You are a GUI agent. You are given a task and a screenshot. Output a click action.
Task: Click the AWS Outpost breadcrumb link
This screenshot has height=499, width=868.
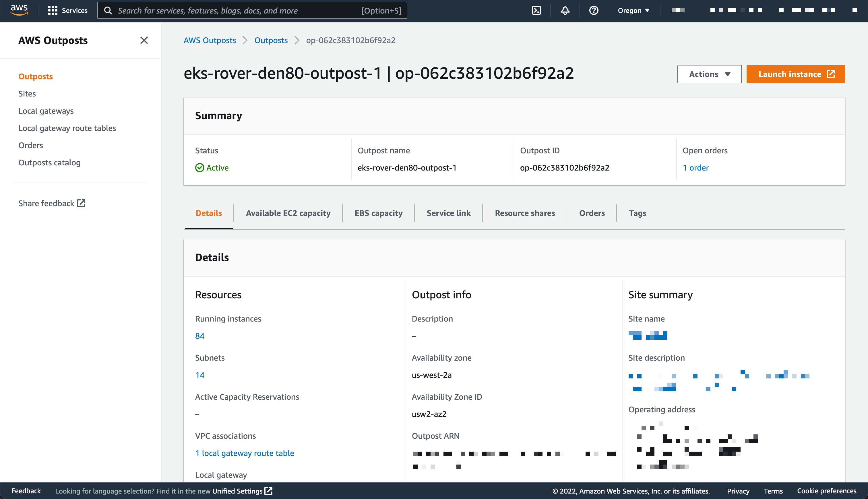pyautogui.click(x=209, y=40)
